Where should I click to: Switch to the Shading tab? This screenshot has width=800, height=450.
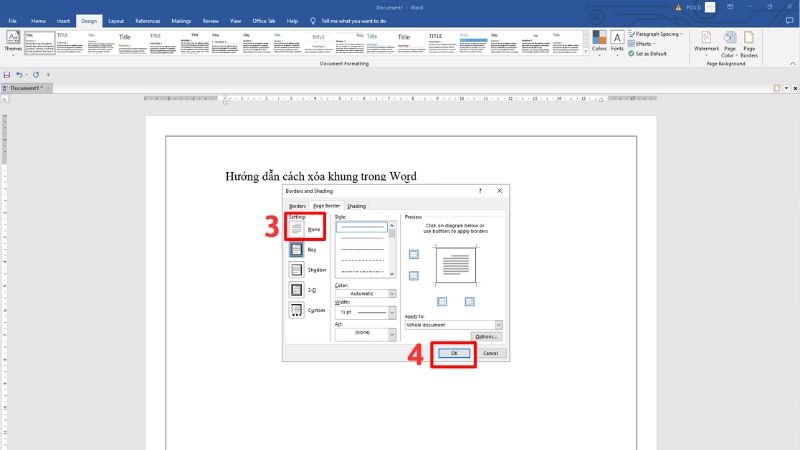pos(356,206)
